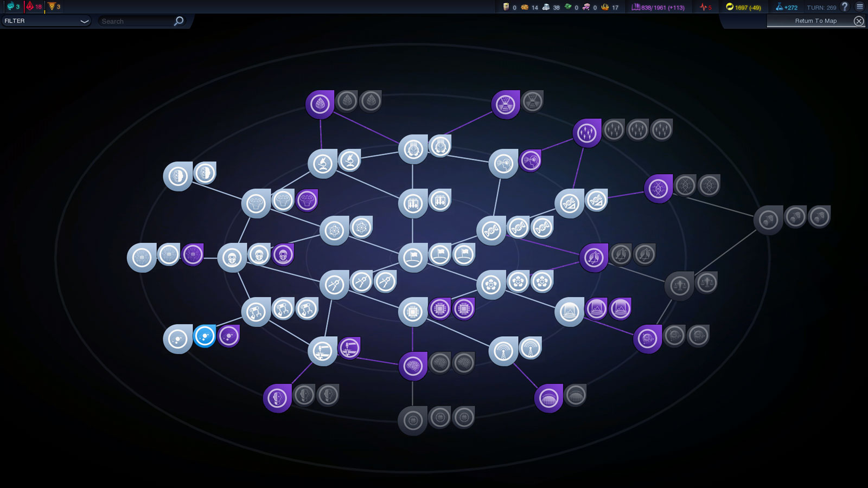The width and height of the screenshot is (868, 488).
Task: Click the TURN: 269 counter
Action: click(821, 7)
